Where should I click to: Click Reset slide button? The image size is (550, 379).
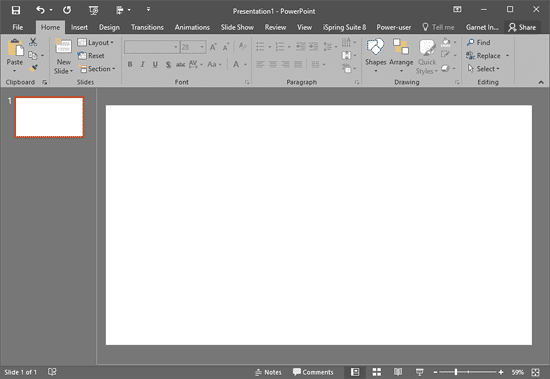(x=91, y=56)
